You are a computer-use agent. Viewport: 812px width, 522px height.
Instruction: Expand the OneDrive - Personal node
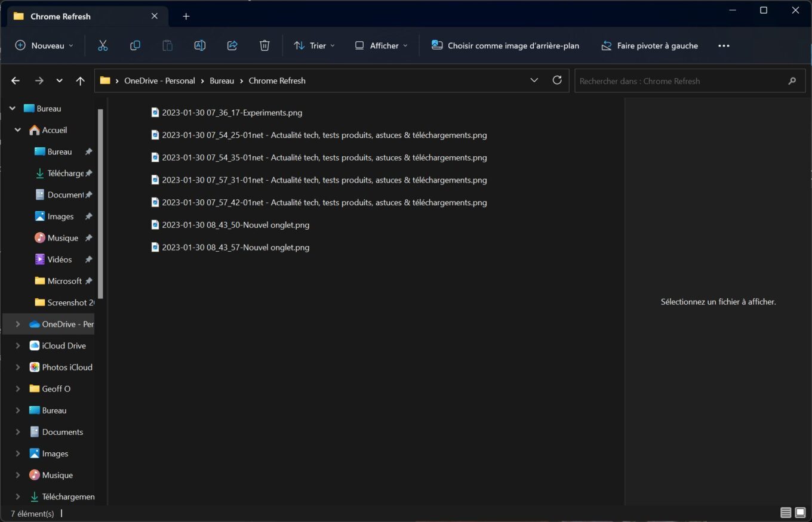(17, 324)
